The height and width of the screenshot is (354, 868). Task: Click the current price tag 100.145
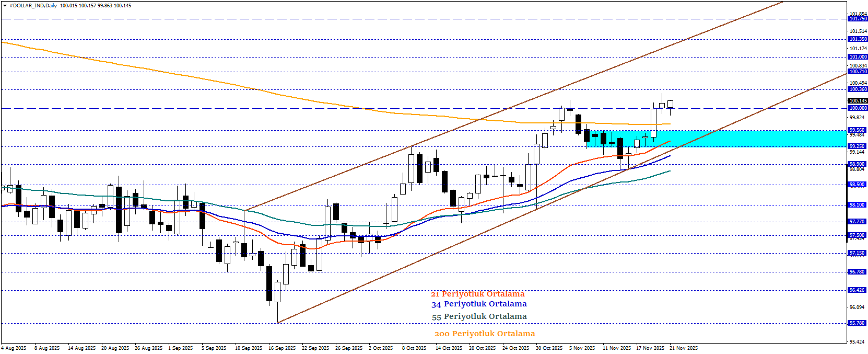[x=857, y=101]
